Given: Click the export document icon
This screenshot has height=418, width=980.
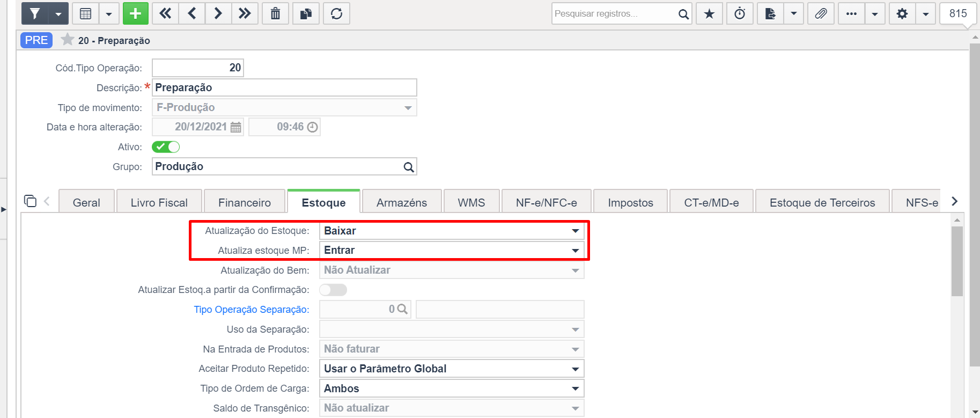Looking at the screenshot, I should pos(770,13).
